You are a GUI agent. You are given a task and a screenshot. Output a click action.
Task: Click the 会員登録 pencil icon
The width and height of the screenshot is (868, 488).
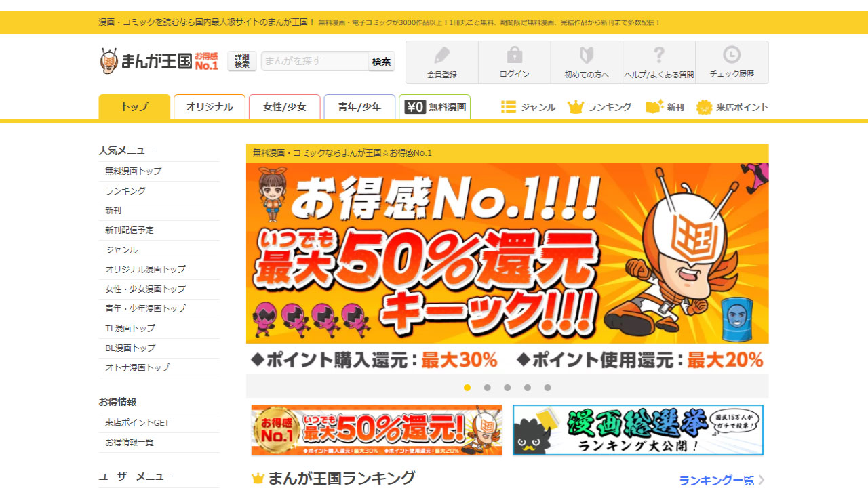[x=442, y=56]
